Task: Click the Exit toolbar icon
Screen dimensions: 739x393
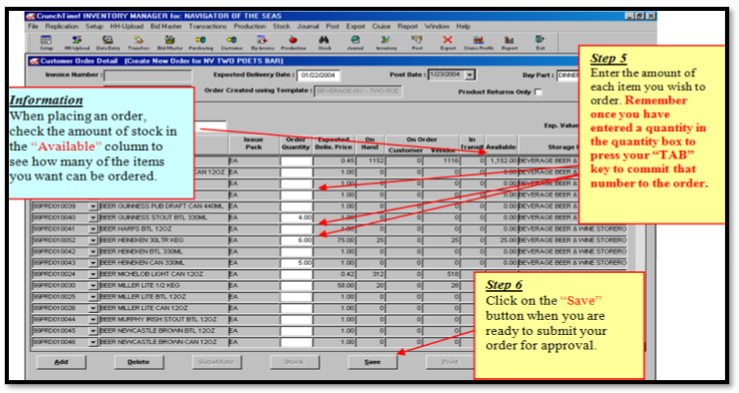Action: 540,42
